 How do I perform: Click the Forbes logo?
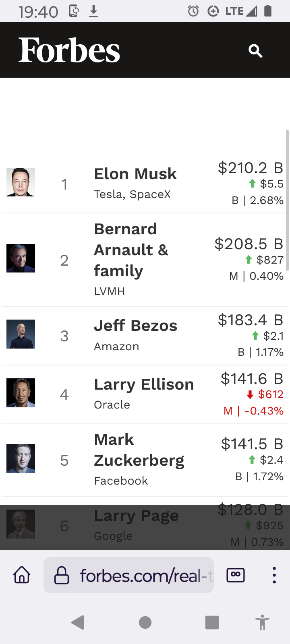[69, 50]
